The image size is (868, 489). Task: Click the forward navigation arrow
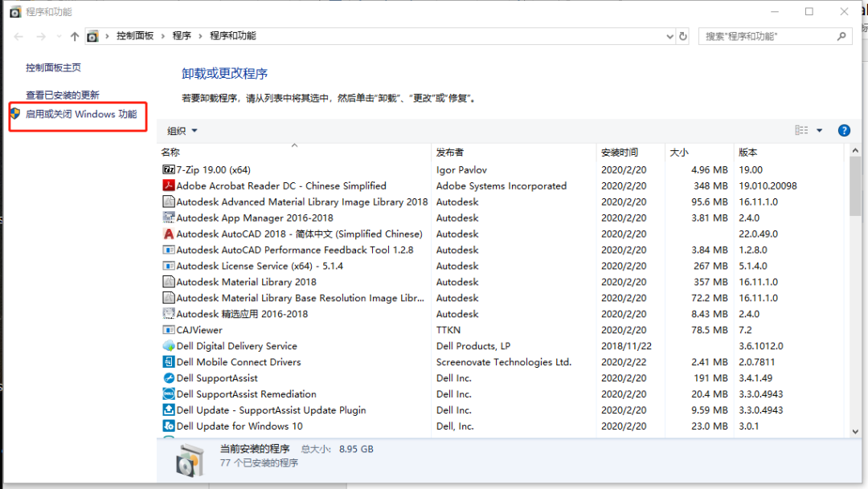(41, 36)
